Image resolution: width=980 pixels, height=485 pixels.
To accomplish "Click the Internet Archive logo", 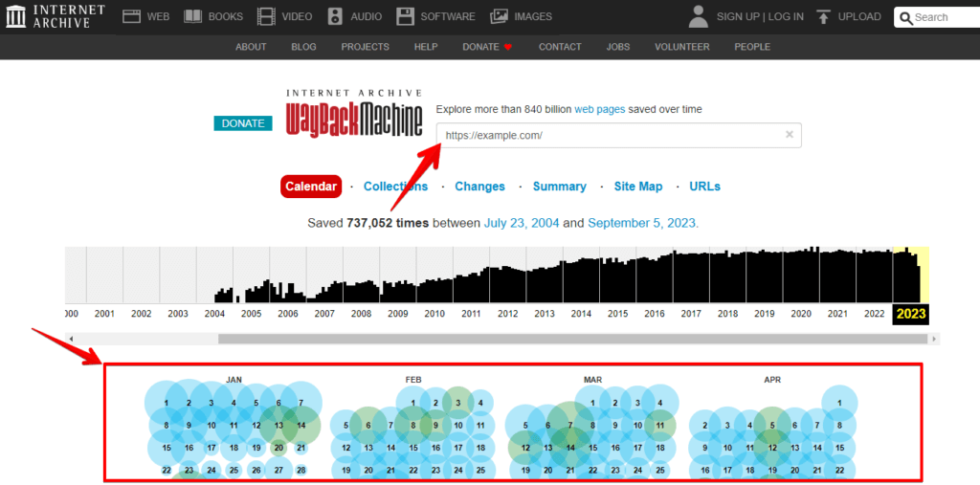I will click(55, 17).
